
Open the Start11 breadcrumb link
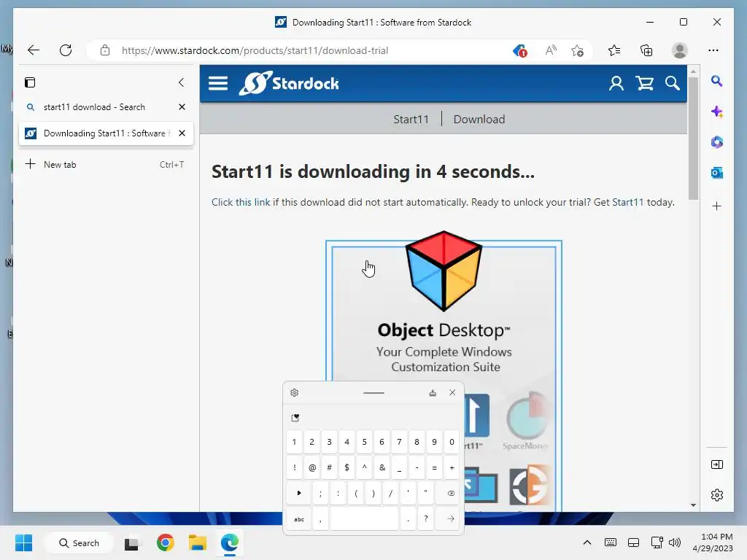pyautogui.click(x=411, y=120)
